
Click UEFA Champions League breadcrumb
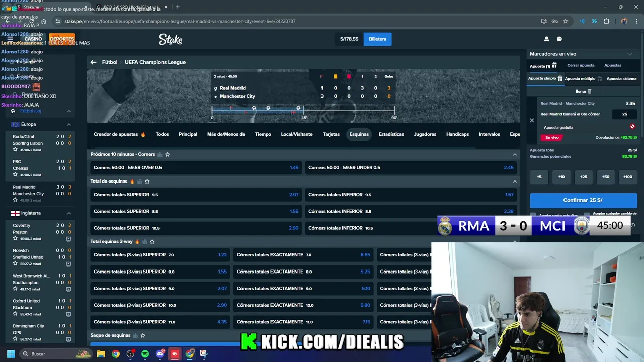coord(155,62)
